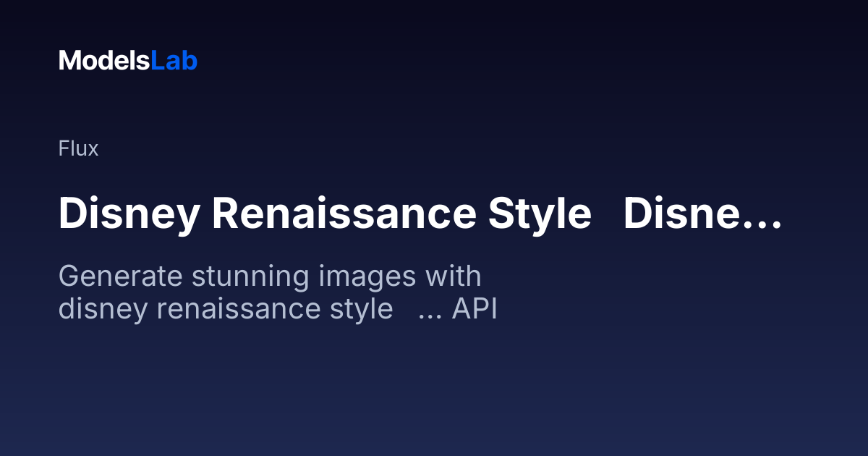Click the blue "Lab" part of the logo
Screen dimensions: 868x456
[174, 61]
